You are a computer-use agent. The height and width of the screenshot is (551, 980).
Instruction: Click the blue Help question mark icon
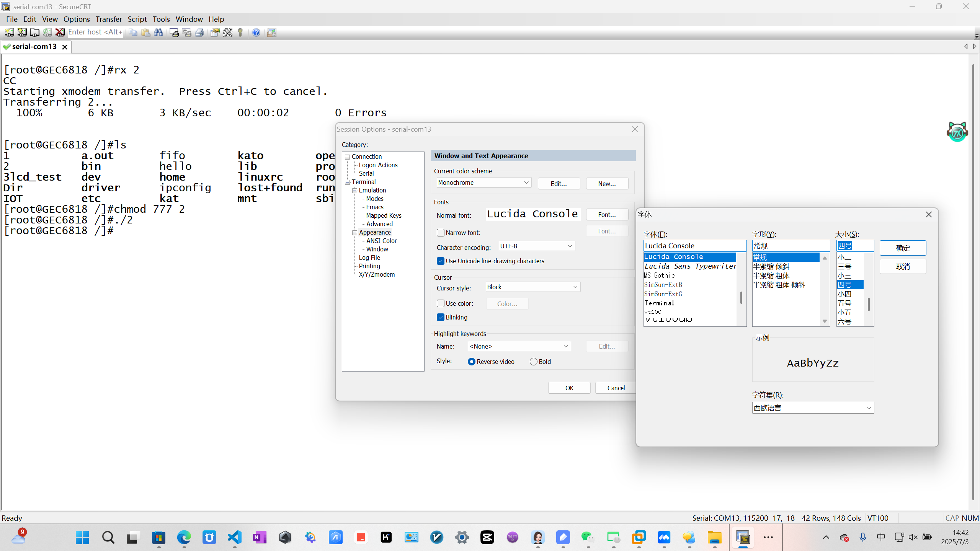pyautogui.click(x=256, y=33)
